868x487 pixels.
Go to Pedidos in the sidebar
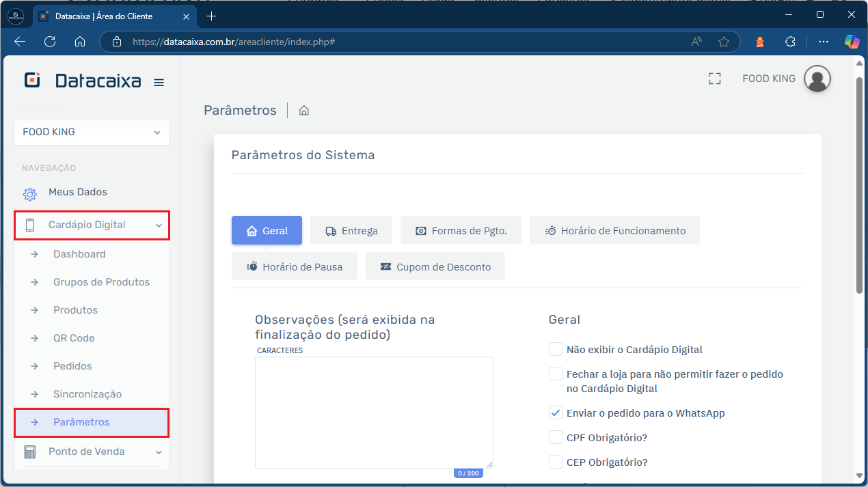tap(72, 366)
